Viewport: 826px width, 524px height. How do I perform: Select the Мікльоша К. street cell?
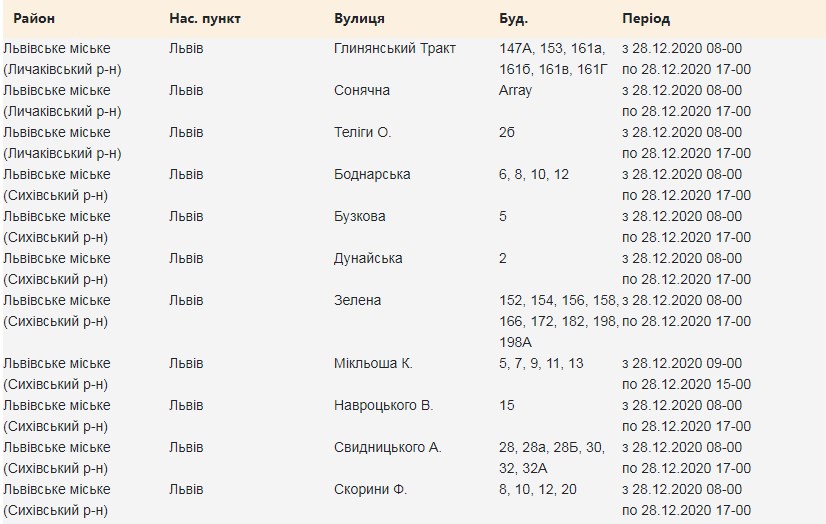point(373,363)
